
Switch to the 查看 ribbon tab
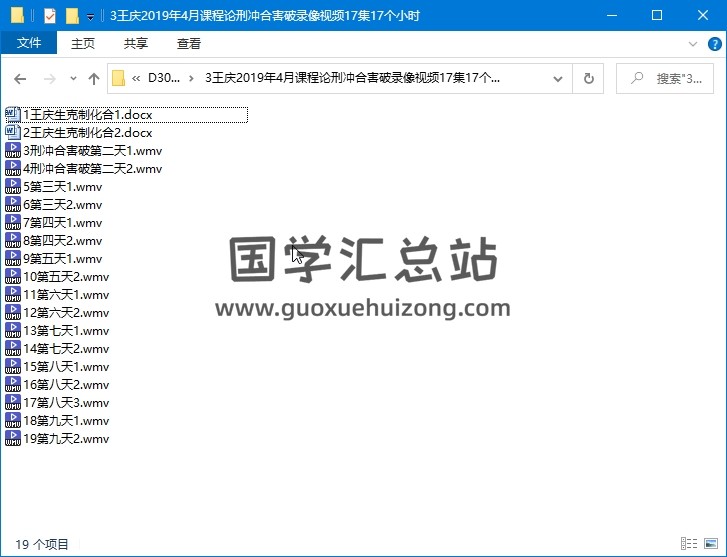tap(189, 44)
